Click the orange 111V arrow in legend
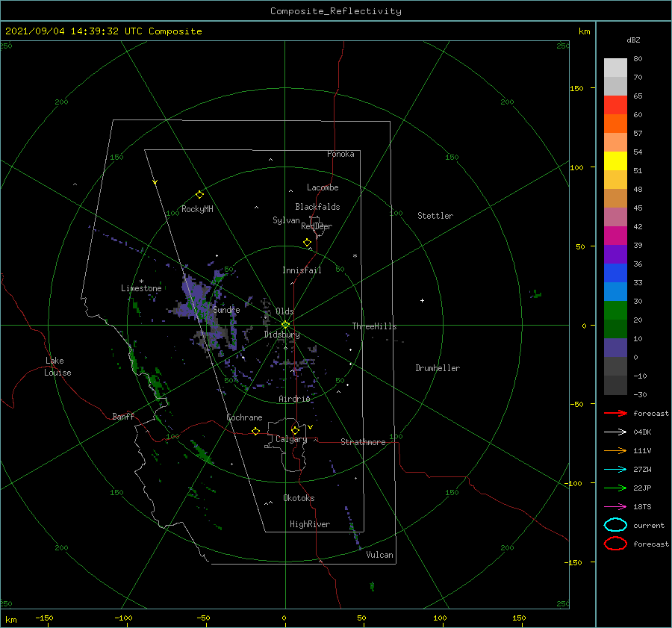This screenshot has height=628, width=672. (x=615, y=450)
